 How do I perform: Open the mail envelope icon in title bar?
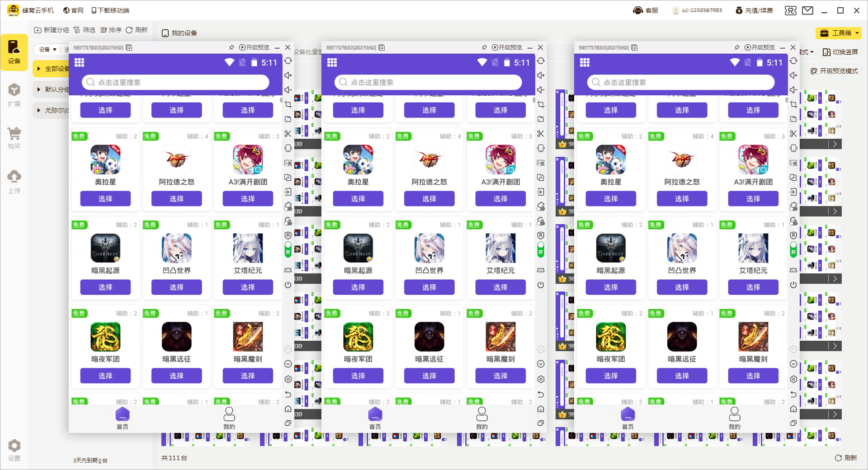coord(807,10)
